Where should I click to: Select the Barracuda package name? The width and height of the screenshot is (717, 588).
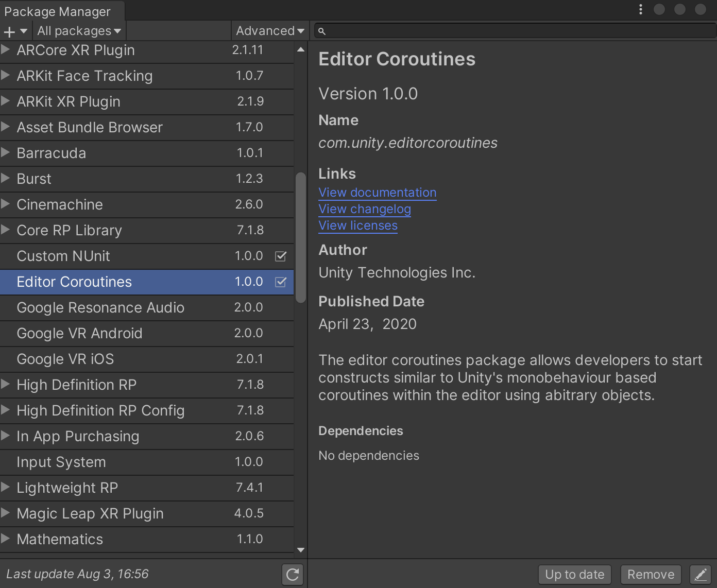(x=52, y=153)
